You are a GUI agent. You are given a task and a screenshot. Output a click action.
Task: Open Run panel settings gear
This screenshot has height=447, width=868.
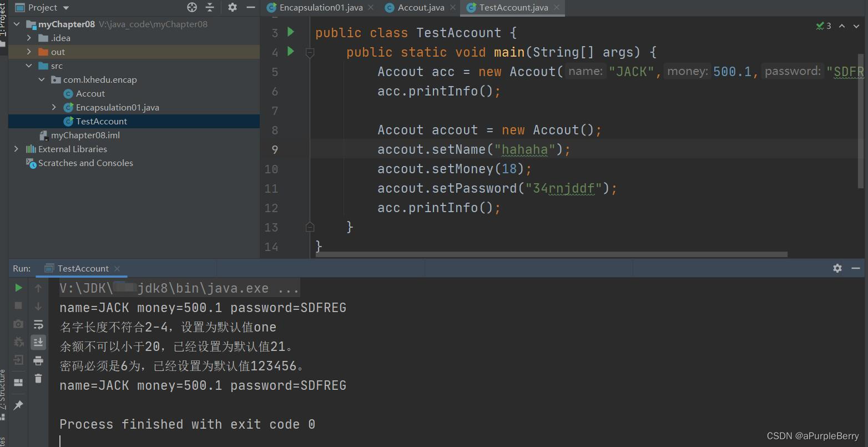point(837,268)
